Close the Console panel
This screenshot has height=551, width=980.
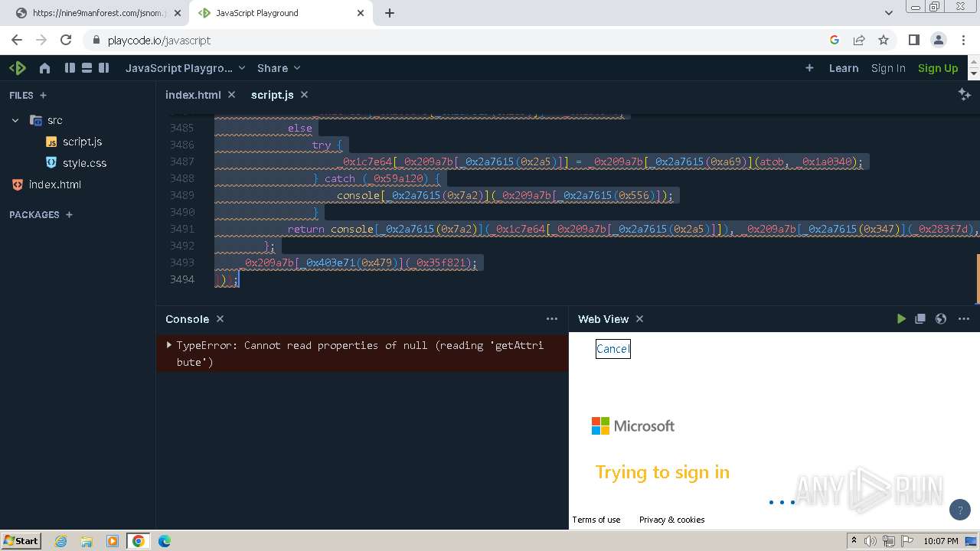(220, 319)
